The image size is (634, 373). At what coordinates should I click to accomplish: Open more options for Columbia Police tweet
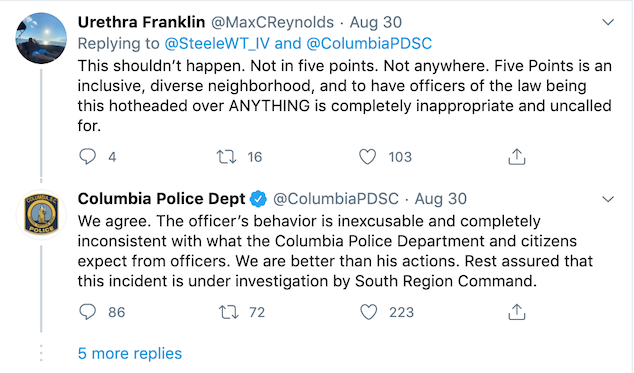tap(608, 199)
